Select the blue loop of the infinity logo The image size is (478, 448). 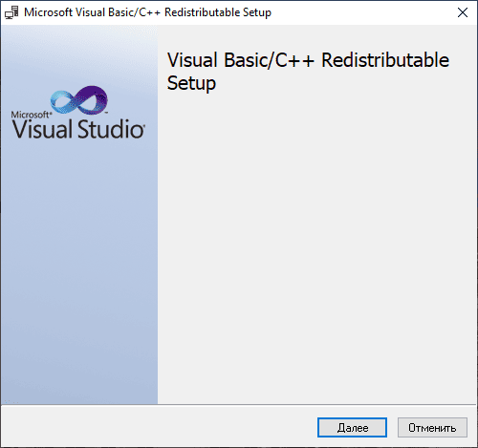point(65,102)
